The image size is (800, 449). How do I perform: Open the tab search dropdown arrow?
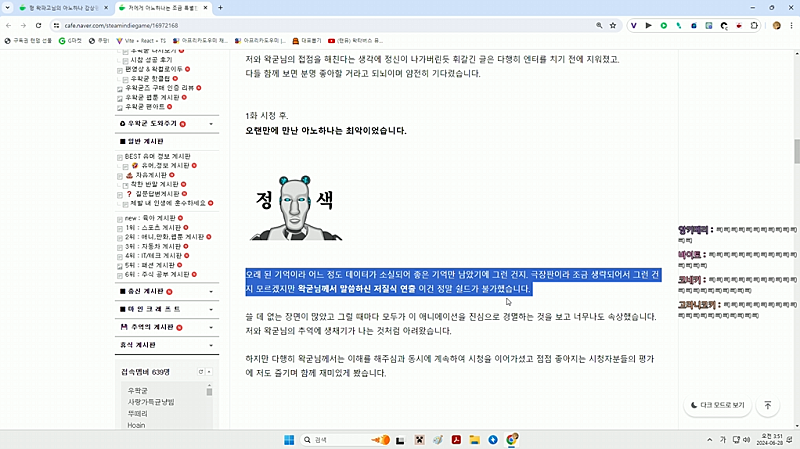[x=8, y=8]
